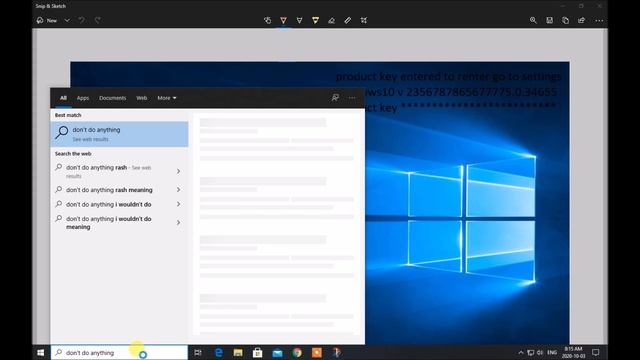Expand the More search filter dropdown
Screen dimensions: 640x360
pyautogui.click(x=167, y=98)
